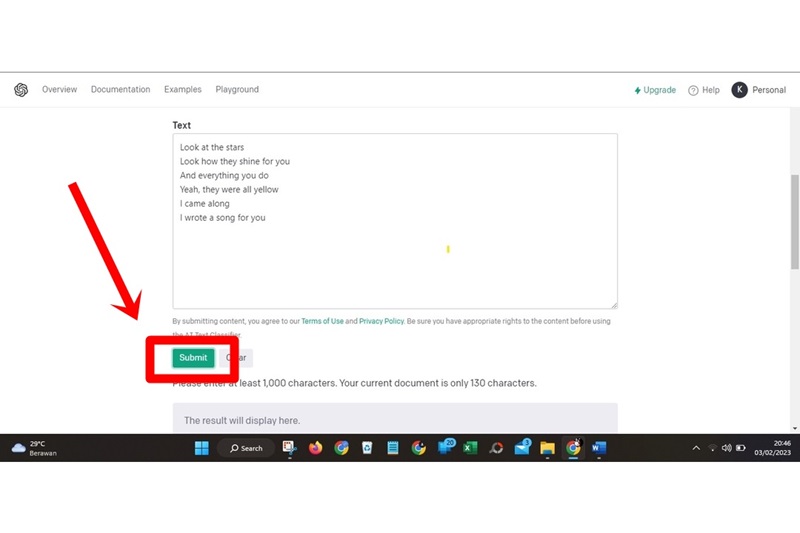Open the Personal account menu
Screen dimensions: 800x533
(759, 90)
